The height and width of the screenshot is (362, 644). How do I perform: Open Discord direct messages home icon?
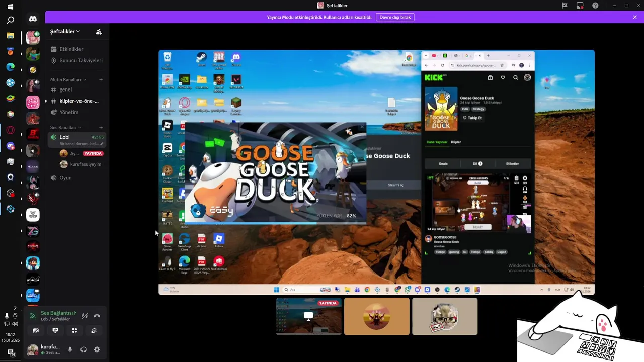click(33, 19)
